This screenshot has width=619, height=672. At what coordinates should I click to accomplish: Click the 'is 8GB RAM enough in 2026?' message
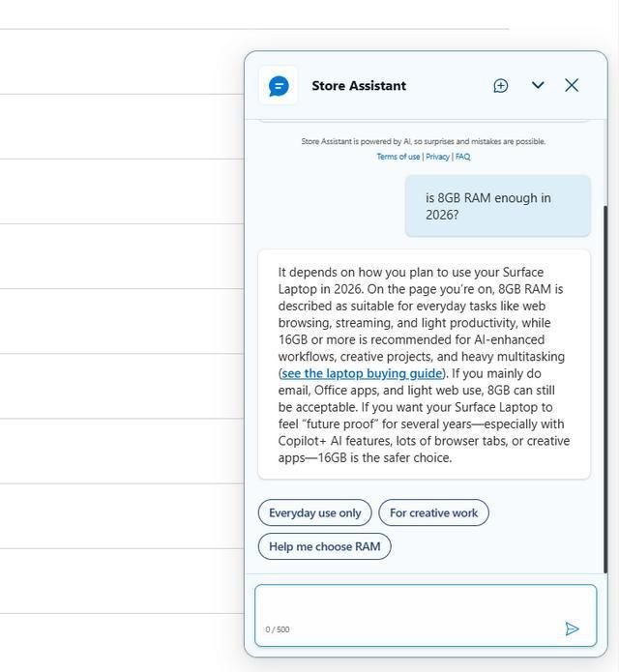pyautogui.click(x=498, y=206)
